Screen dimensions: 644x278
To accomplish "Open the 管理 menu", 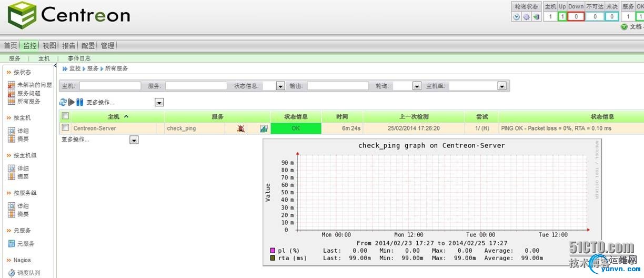I will pos(107,46).
